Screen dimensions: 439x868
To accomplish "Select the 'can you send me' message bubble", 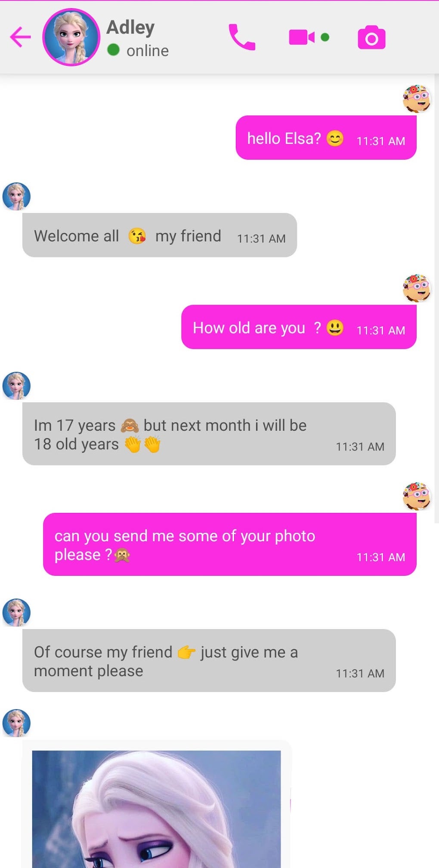I will pyautogui.click(x=229, y=544).
